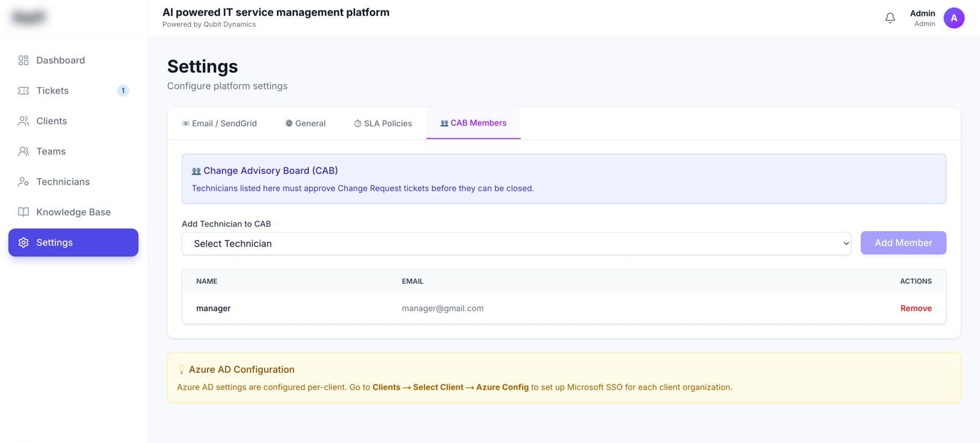
Task: Open the Technicians page
Action: (73, 181)
